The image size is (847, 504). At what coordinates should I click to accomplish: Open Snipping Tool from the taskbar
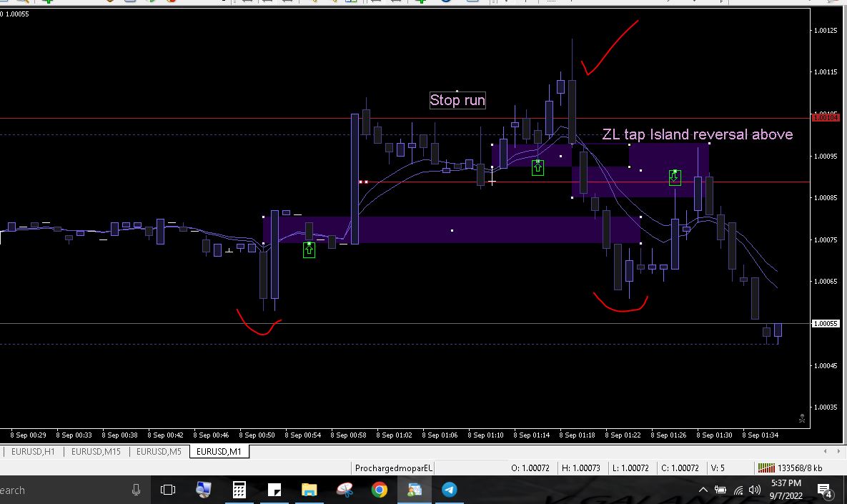[345, 490]
